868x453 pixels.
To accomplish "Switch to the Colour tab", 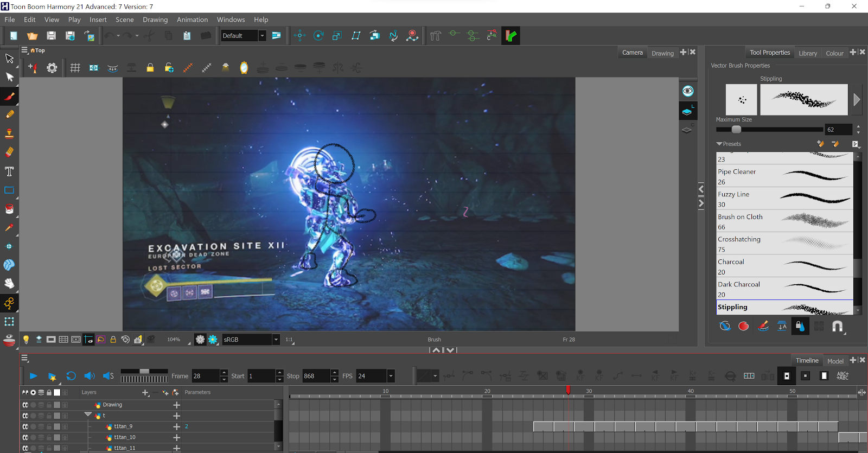I will (834, 53).
